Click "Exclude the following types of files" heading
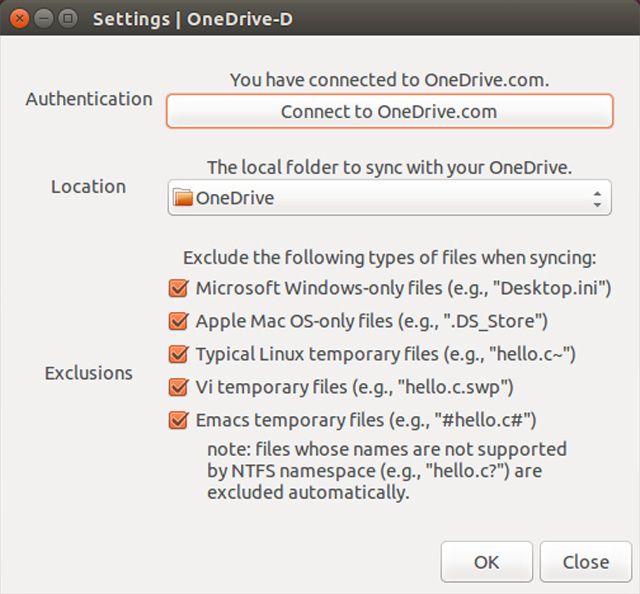640x594 pixels. tap(389, 258)
